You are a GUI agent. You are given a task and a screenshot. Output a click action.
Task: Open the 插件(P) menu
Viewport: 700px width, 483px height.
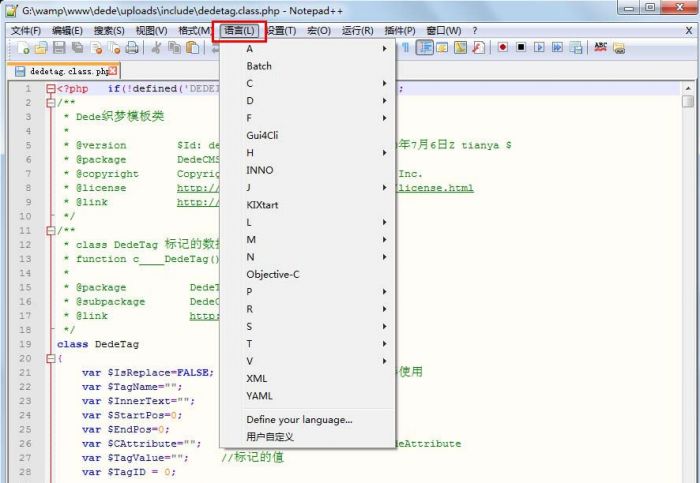coord(400,31)
